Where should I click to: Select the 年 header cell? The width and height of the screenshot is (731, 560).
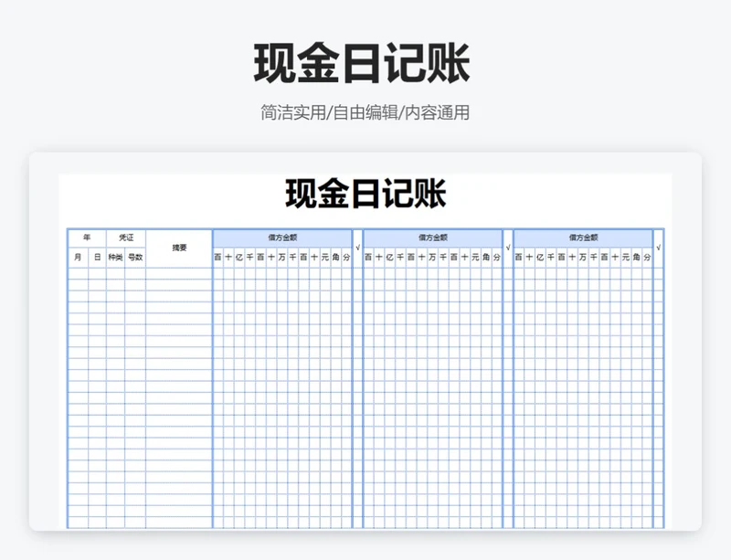point(87,238)
